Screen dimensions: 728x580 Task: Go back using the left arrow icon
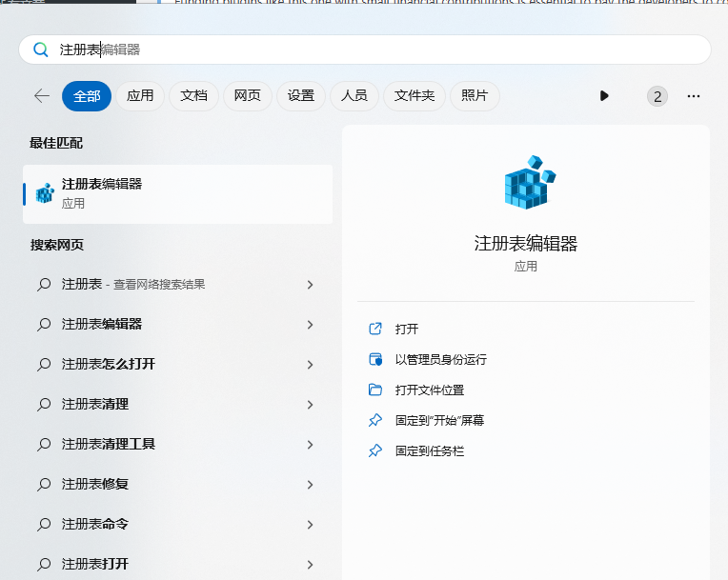42,96
